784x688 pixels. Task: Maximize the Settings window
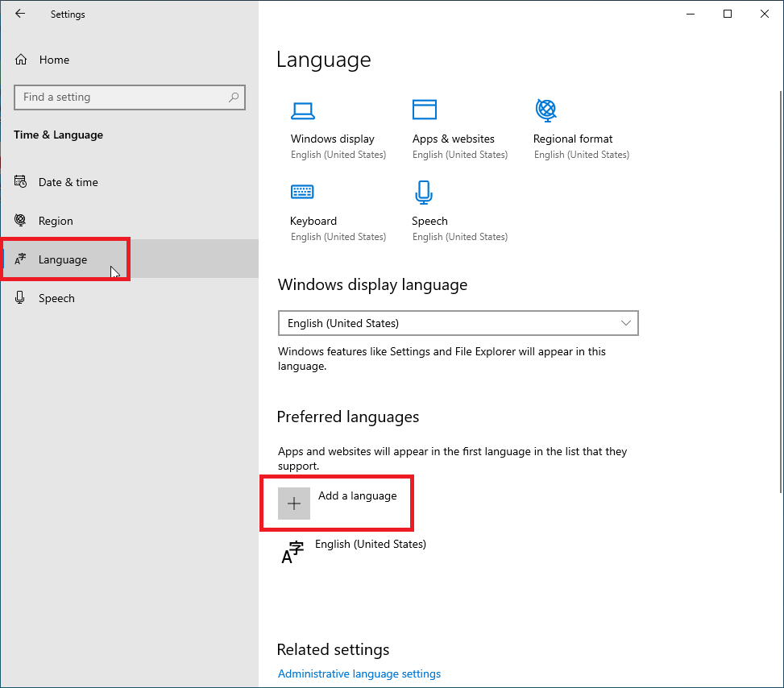tap(728, 14)
